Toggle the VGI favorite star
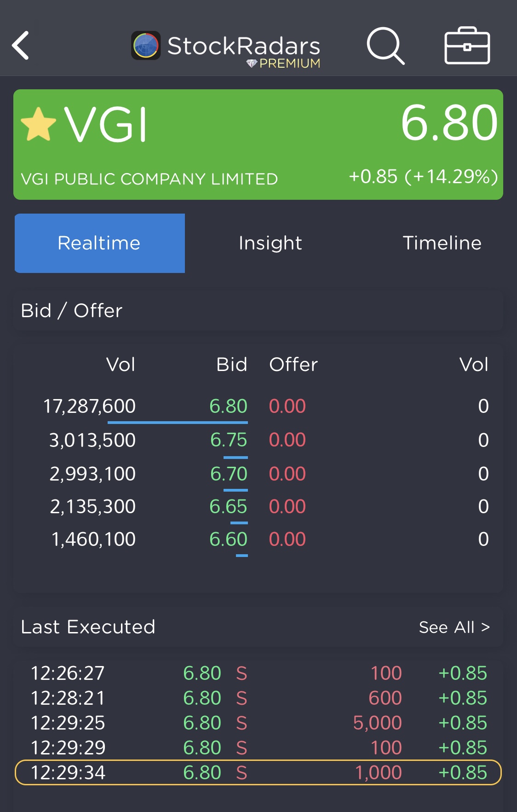The image size is (517, 812). (x=38, y=124)
